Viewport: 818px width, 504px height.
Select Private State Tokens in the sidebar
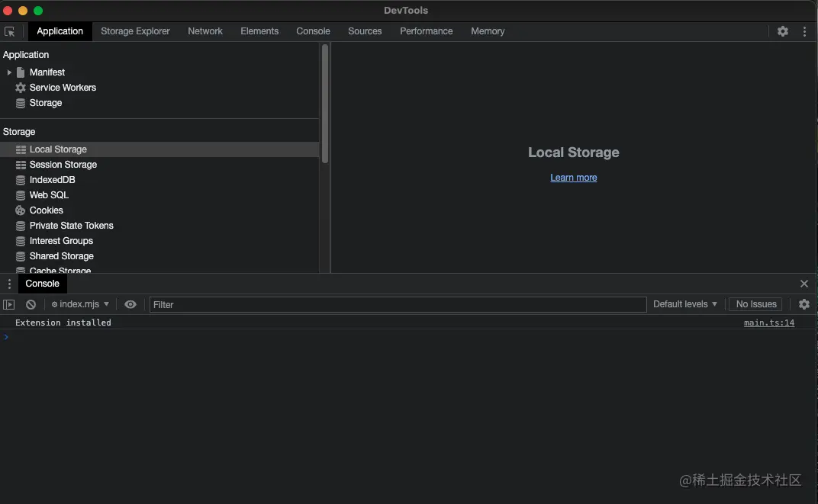[x=72, y=226]
